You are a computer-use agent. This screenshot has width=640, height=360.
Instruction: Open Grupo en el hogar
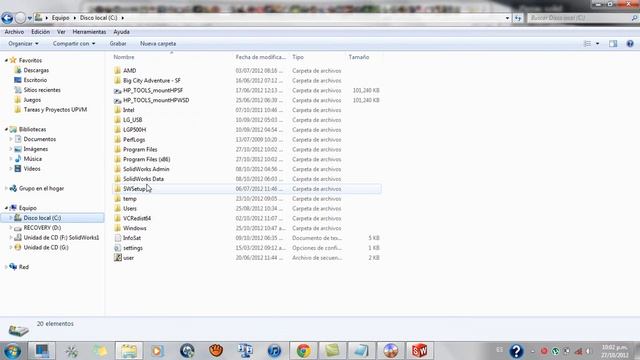coord(41,189)
